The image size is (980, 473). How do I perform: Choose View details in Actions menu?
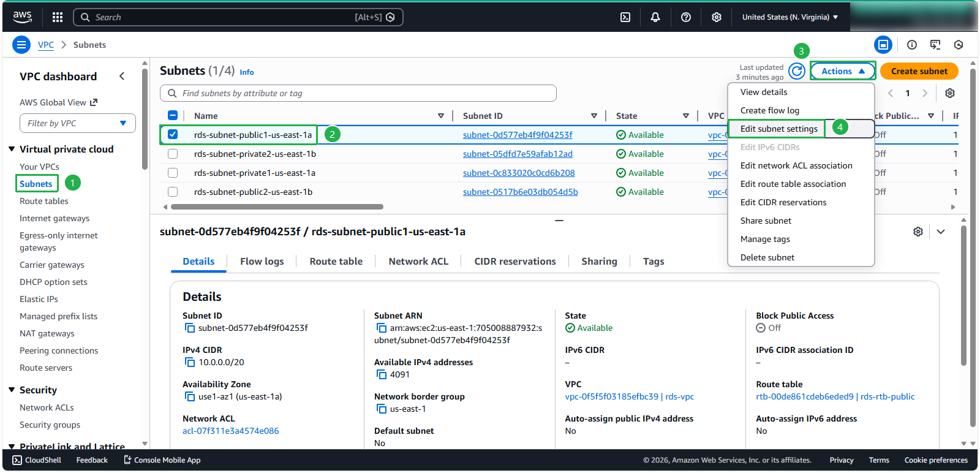(764, 92)
